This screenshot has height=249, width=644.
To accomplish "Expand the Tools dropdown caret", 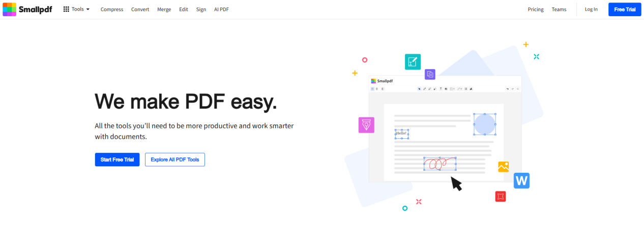I will click(88, 10).
